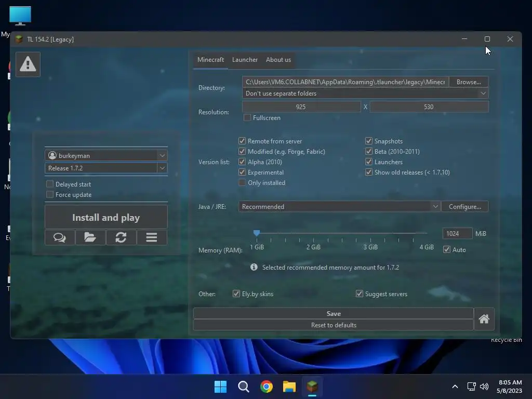Screen dimensions: 532x399
Task: Click the info icon beside memory message
Action: pyautogui.click(x=254, y=267)
